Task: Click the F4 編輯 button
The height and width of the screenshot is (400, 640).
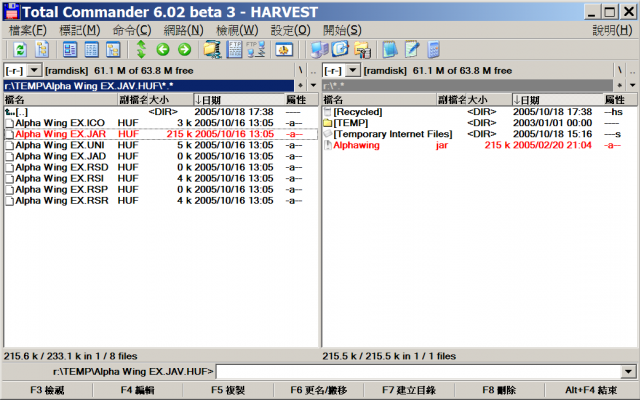Action: pos(138,390)
